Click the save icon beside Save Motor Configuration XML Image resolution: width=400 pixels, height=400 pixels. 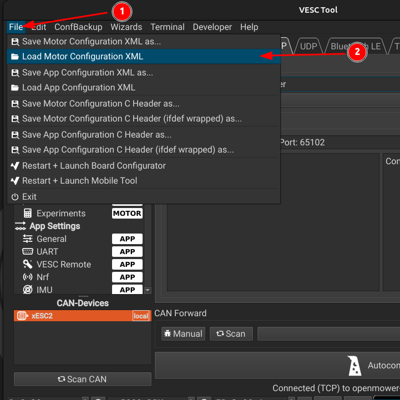click(x=15, y=42)
